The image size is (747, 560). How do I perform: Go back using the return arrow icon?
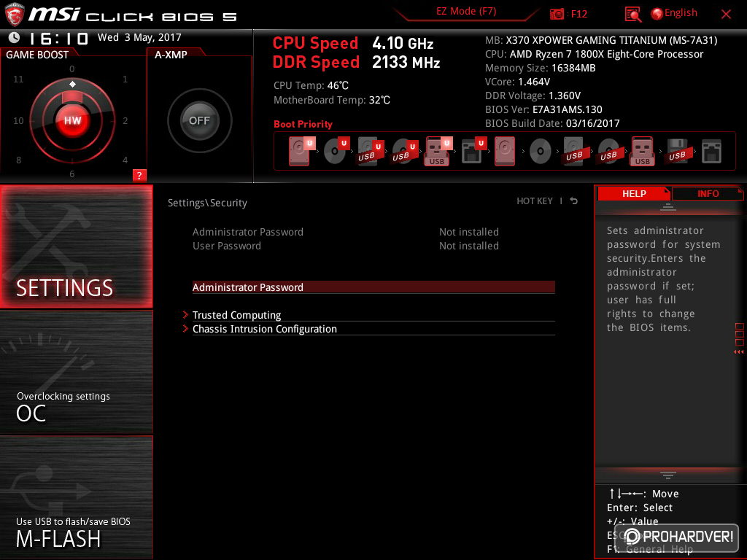(x=574, y=201)
